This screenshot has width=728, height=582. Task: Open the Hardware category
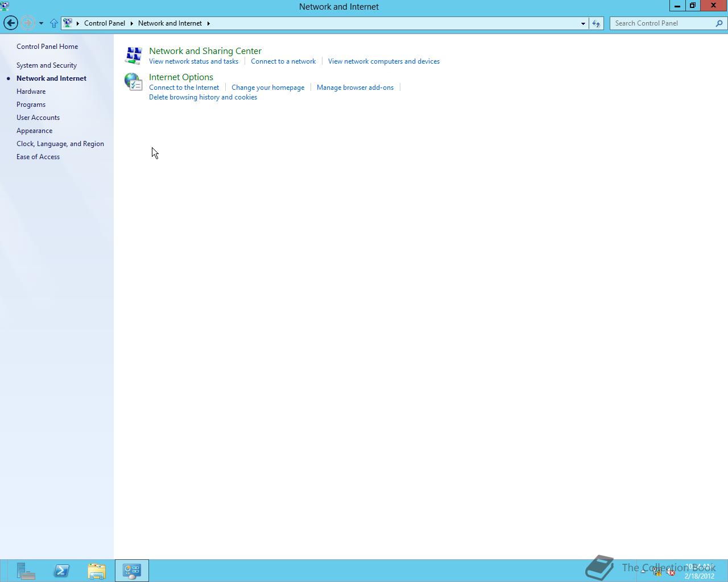coord(31,92)
